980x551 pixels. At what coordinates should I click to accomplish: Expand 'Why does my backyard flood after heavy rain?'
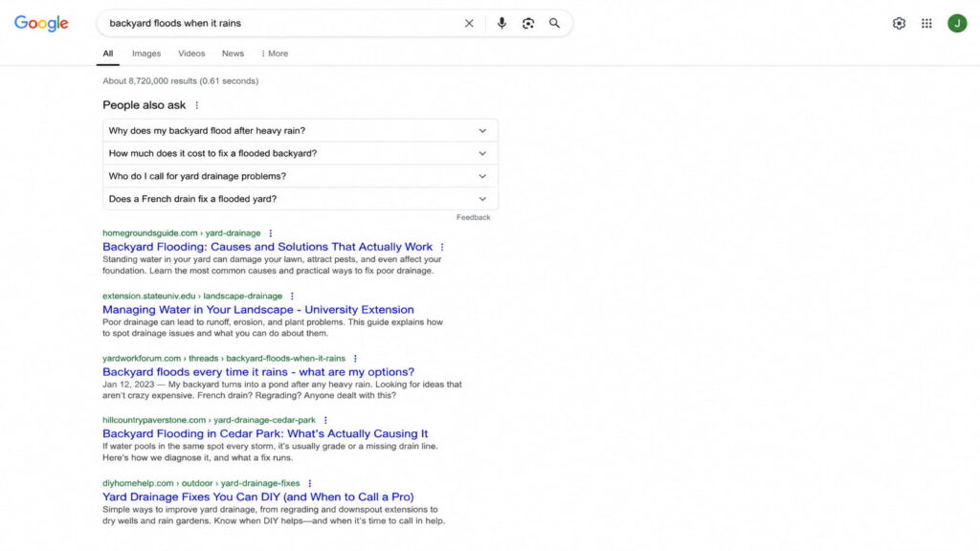tap(300, 130)
